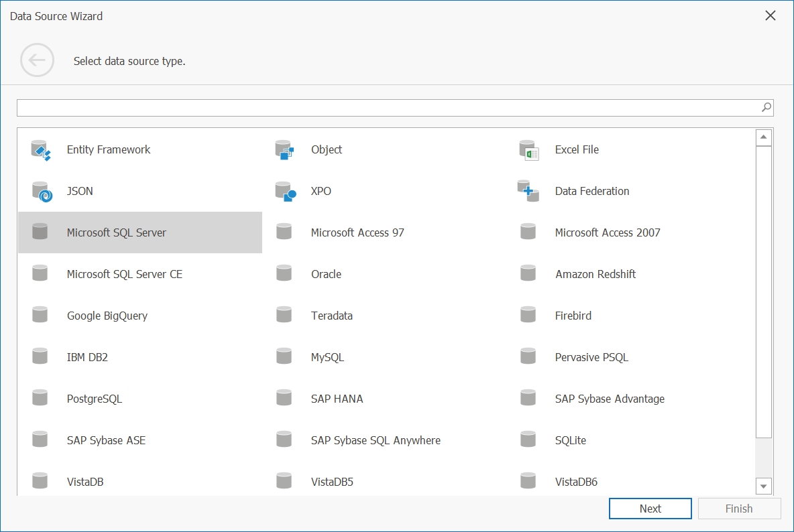Viewport: 794px width, 532px height.
Task: Click the Teradata database icon
Action: 284,314
